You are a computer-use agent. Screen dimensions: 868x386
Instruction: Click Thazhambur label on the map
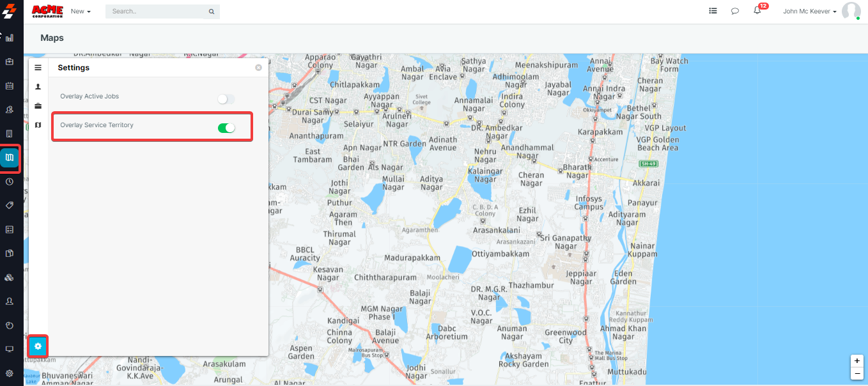(x=531, y=285)
